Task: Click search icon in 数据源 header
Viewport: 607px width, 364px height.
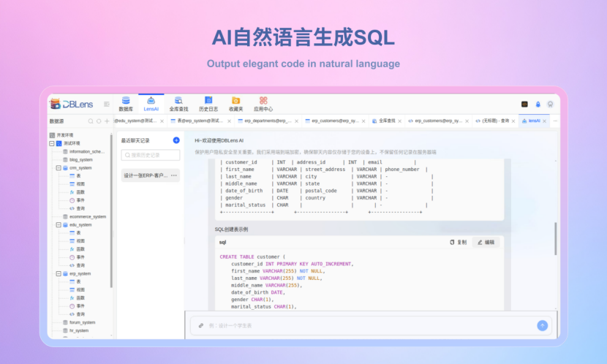Action: click(x=91, y=121)
